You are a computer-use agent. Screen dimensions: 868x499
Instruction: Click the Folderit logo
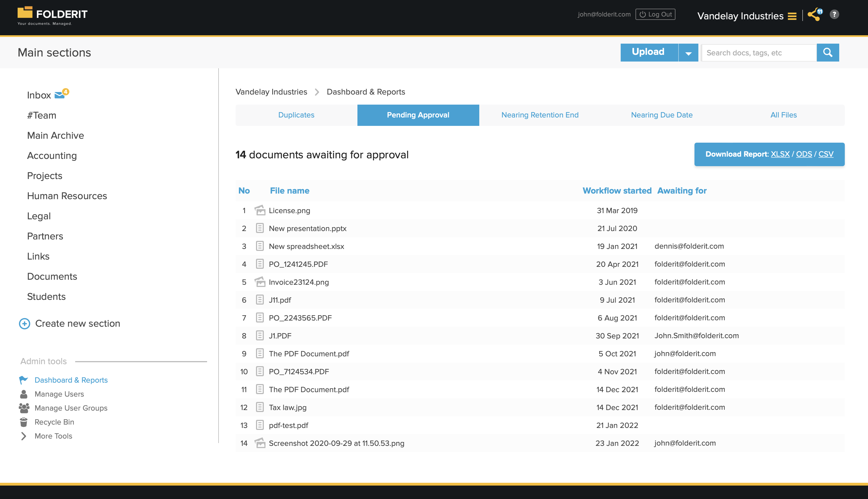(x=51, y=14)
